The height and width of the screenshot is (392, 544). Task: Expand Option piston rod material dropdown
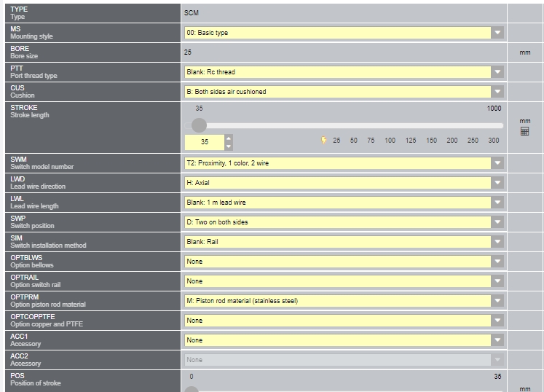[x=344, y=301]
